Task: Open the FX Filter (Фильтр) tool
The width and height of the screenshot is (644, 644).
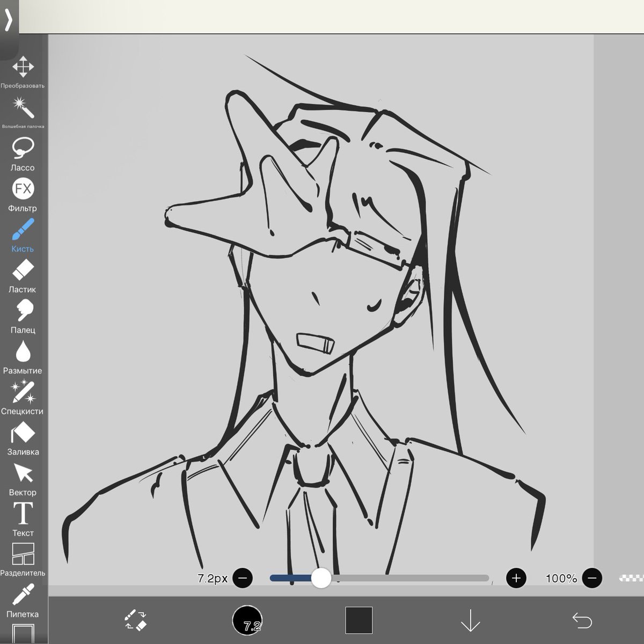Action: (x=23, y=195)
